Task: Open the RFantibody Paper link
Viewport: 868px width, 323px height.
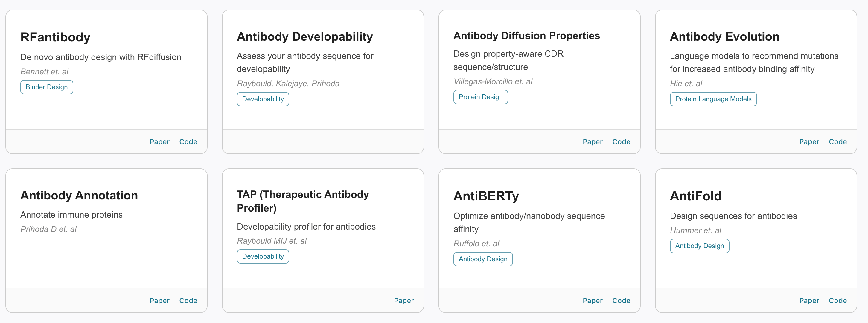Action: tap(159, 142)
